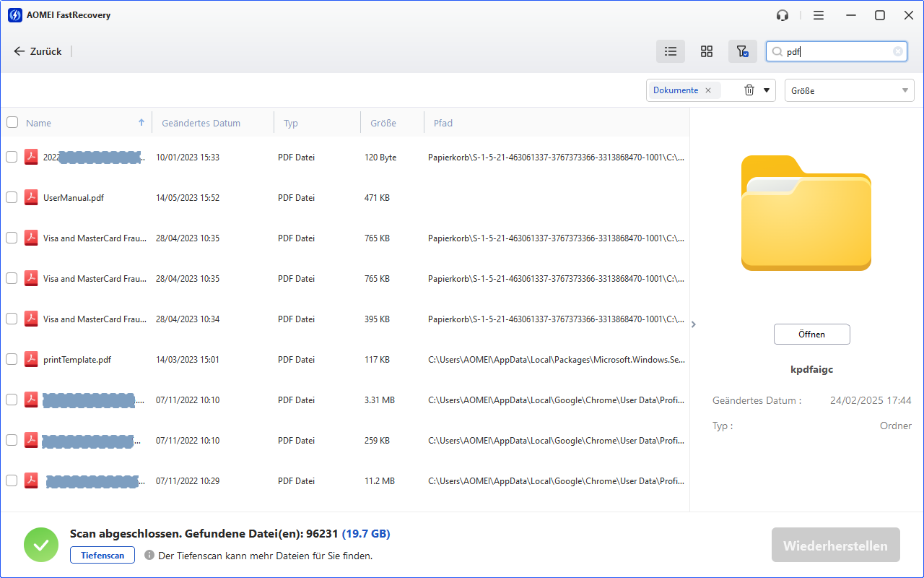Switch to grid thumbnail view
This screenshot has width=924, height=578.
click(x=707, y=51)
